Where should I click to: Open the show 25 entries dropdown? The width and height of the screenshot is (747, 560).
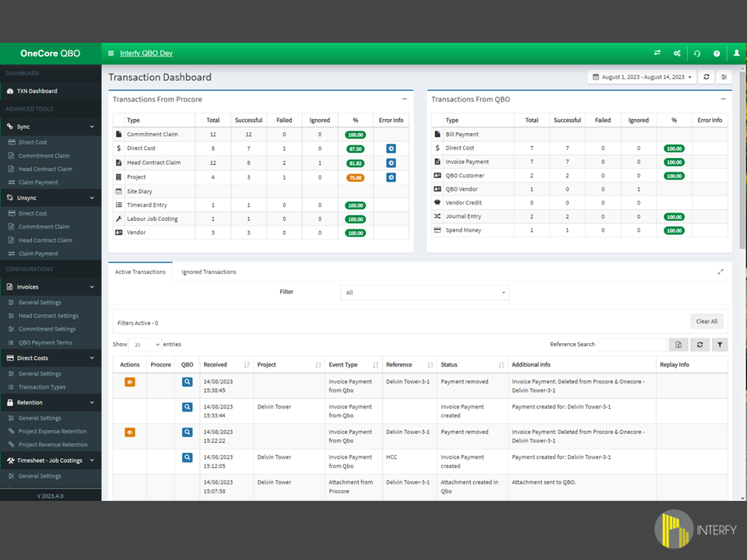click(x=146, y=345)
